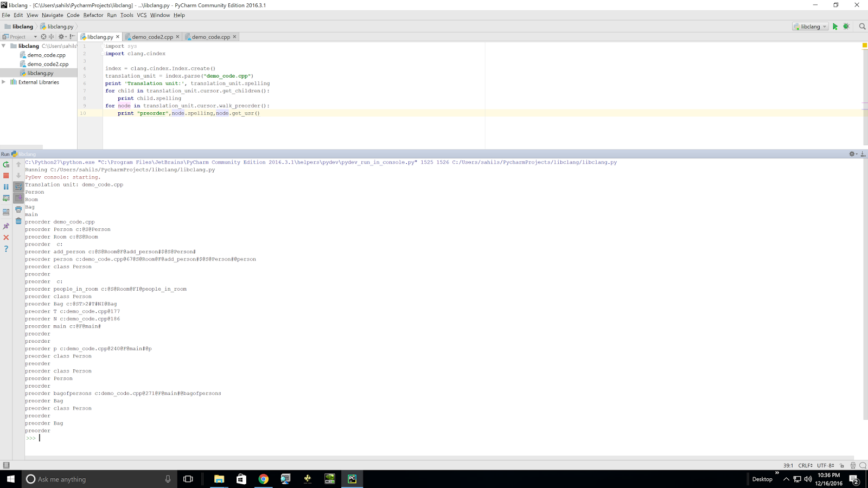Toggle soft-wrap in console
This screenshot has height=488, width=868.
click(x=18, y=187)
